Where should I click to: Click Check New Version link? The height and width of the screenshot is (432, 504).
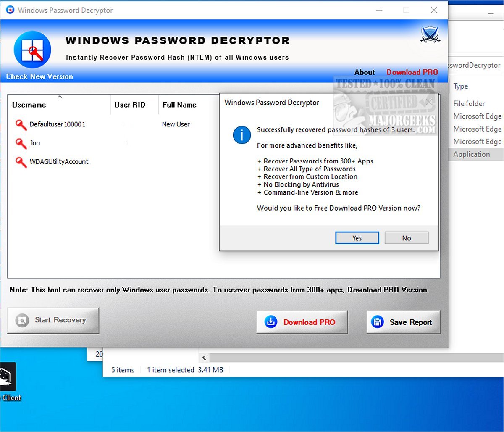point(39,76)
